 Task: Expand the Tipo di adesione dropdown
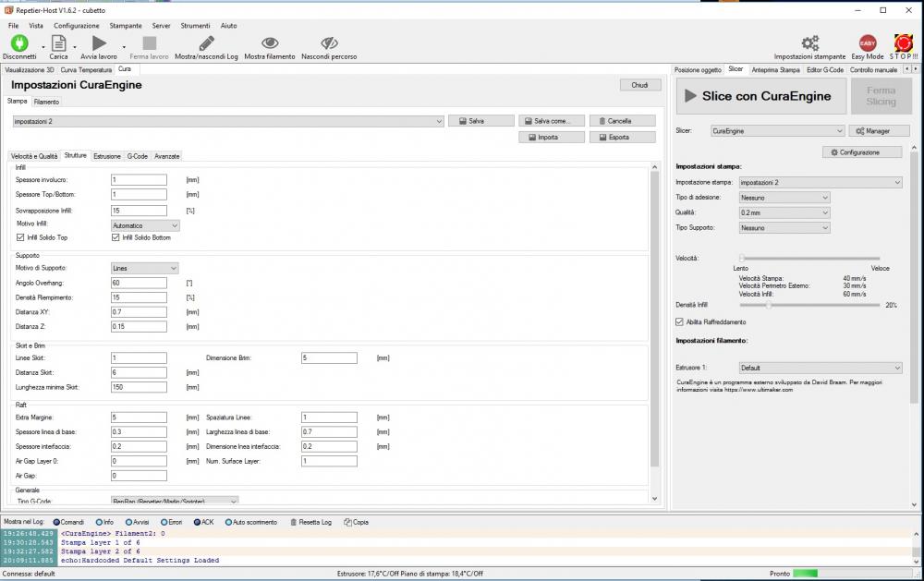pyautogui.click(x=784, y=198)
